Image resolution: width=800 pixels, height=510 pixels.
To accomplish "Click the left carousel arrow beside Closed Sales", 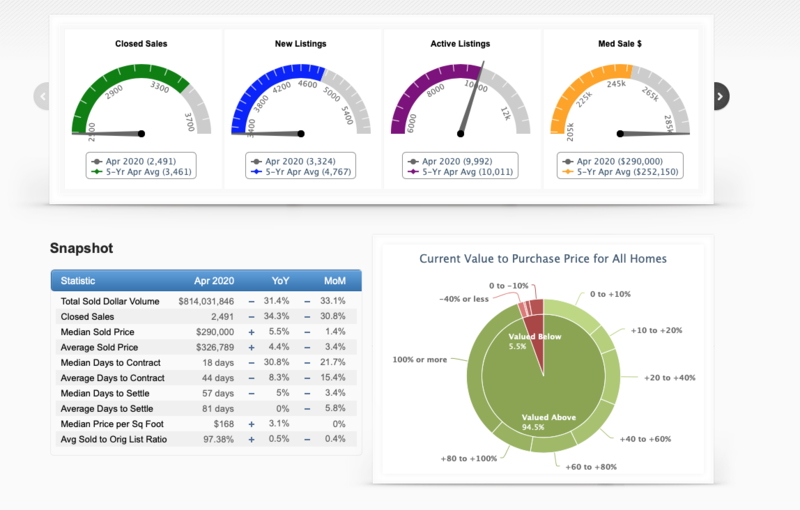I will pyautogui.click(x=42, y=96).
